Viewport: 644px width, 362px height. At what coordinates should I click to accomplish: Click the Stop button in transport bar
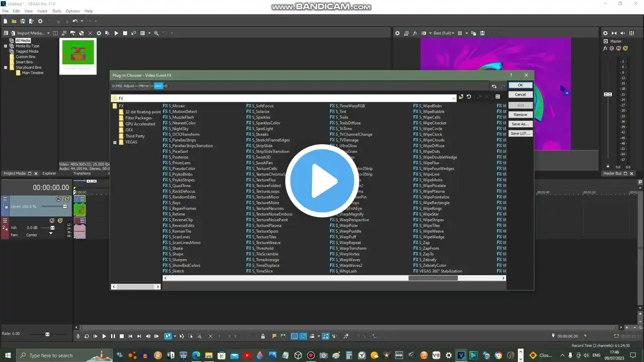coord(121,336)
